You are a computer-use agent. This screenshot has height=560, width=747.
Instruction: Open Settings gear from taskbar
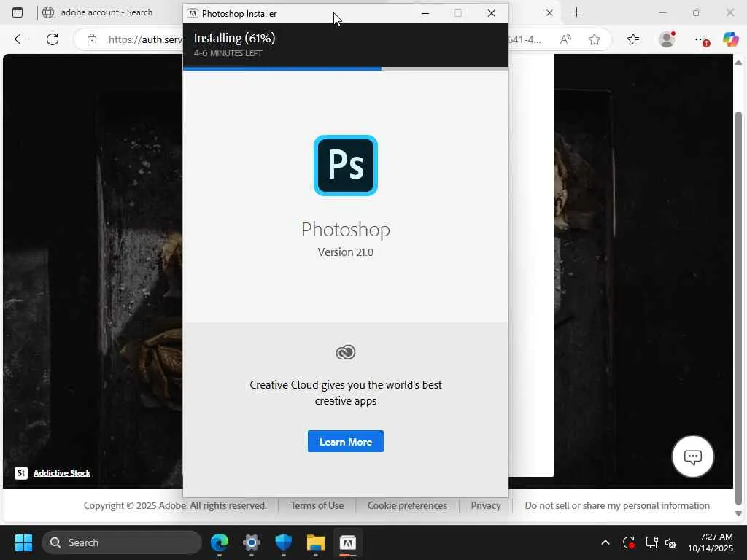tap(252, 542)
